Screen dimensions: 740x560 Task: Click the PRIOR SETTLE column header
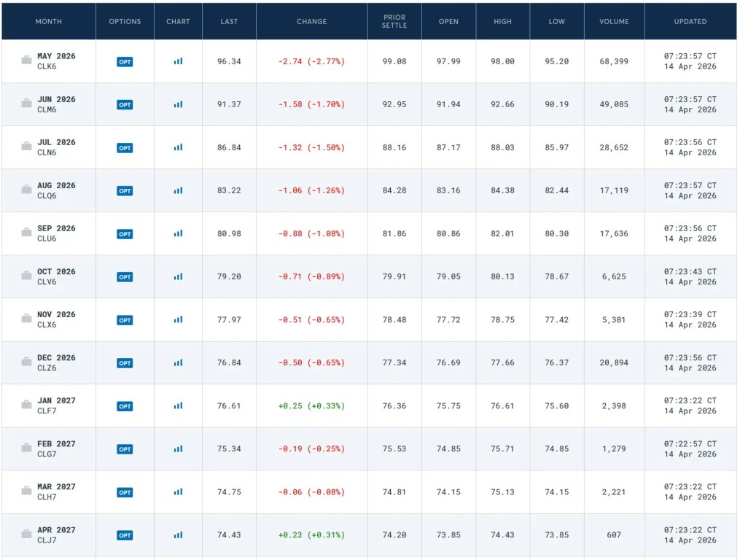(x=394, y=22)
